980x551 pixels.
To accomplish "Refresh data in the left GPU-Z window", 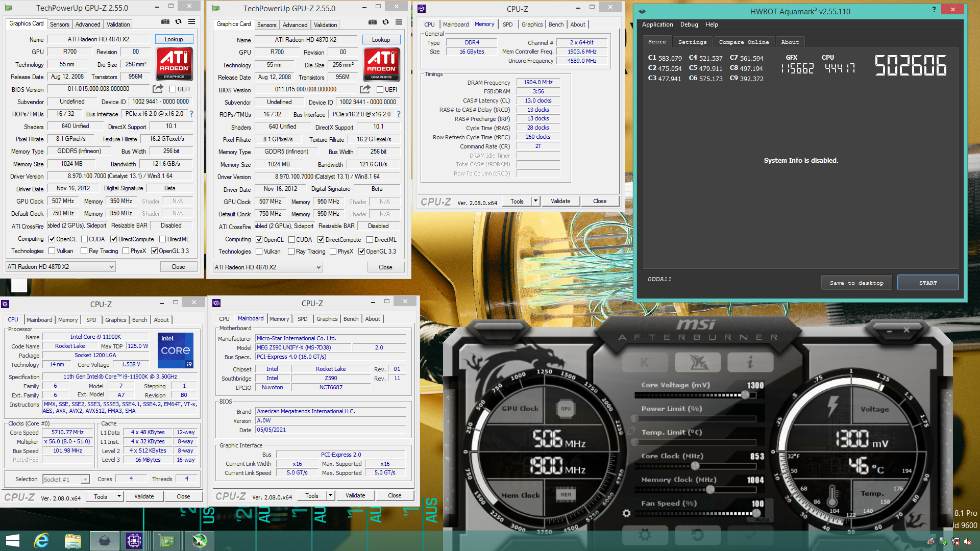I will [178, 22].
